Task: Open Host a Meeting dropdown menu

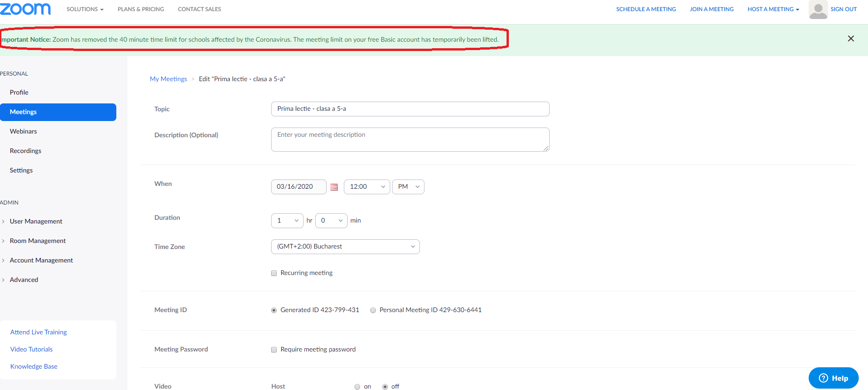Action: tap(773, 9)
